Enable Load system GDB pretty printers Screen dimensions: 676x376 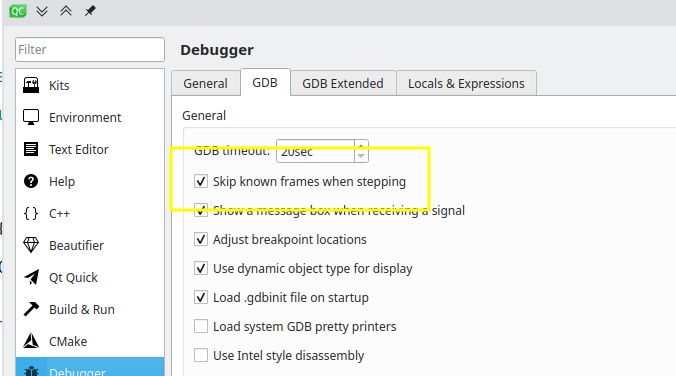click(201, 326)
